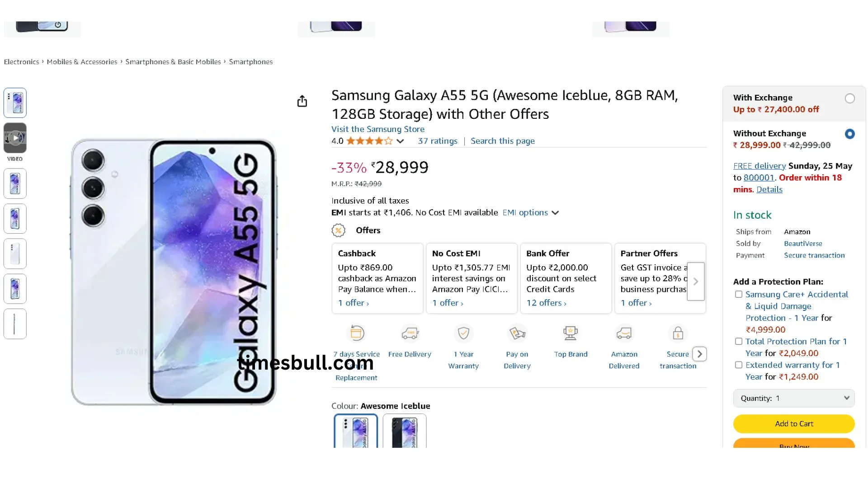Select the Without Exchange radio button
The height and width of the screenshot is (488, 868).
click(x=849, y=134)
